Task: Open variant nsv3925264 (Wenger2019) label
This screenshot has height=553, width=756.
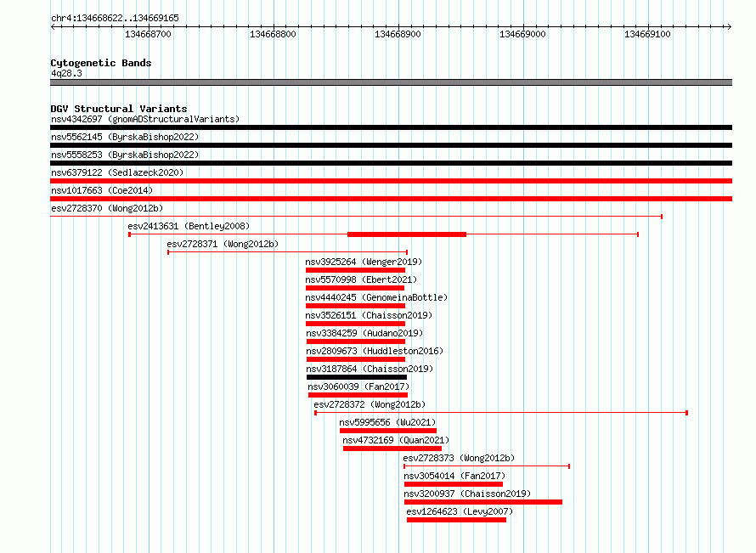Action: [x=364, y=262]
